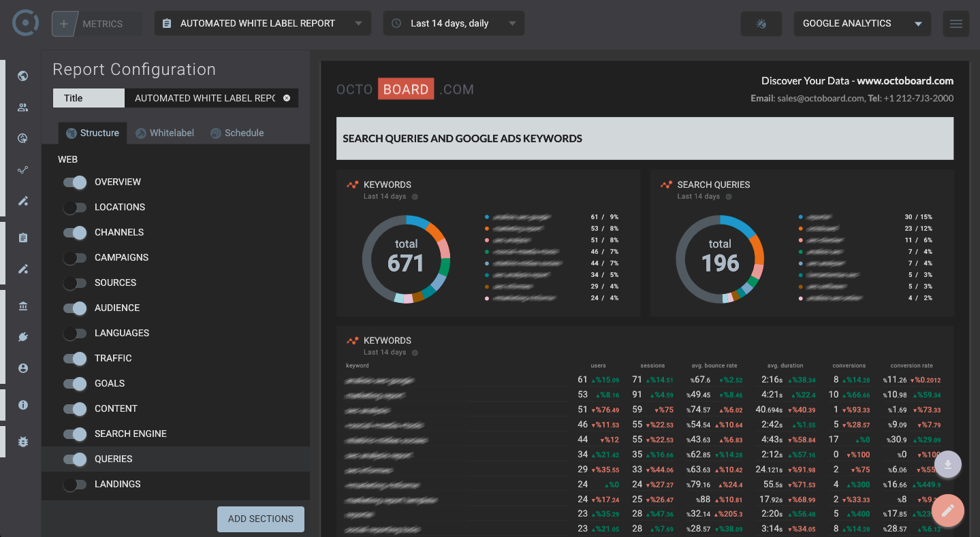Click the 'sessions' column header

point(652,365)
